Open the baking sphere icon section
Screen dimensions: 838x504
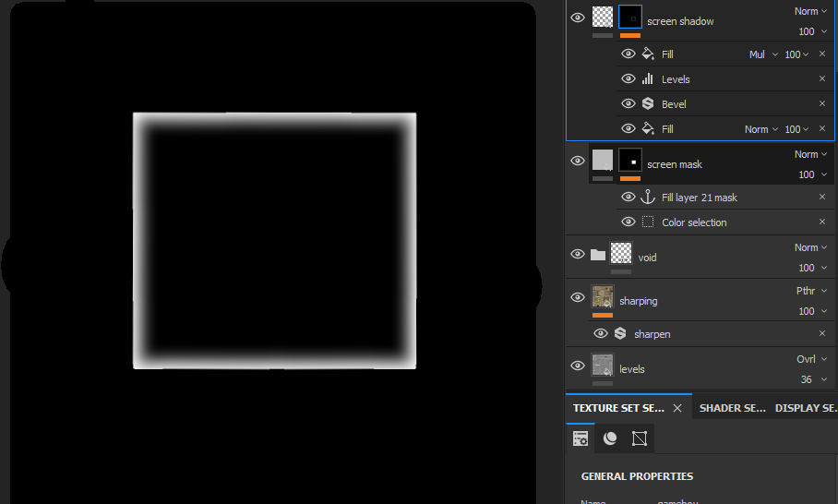click(x=610, y=438)
